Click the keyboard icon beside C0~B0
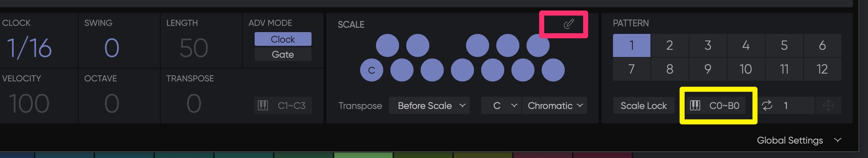 click(x=695, y=106)
